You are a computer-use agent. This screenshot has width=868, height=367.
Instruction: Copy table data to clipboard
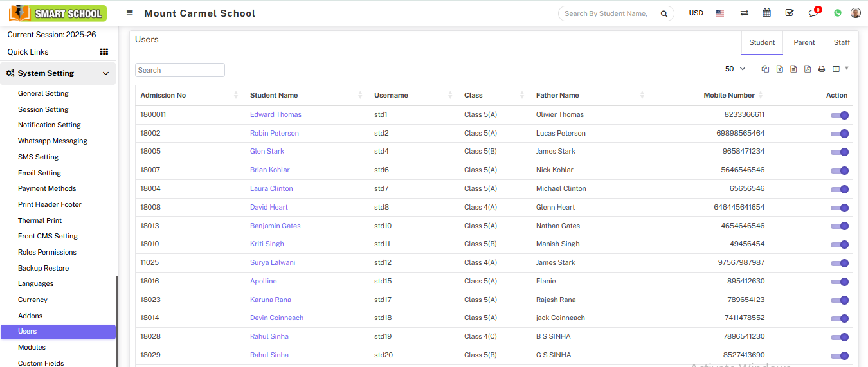pos(765,69)
